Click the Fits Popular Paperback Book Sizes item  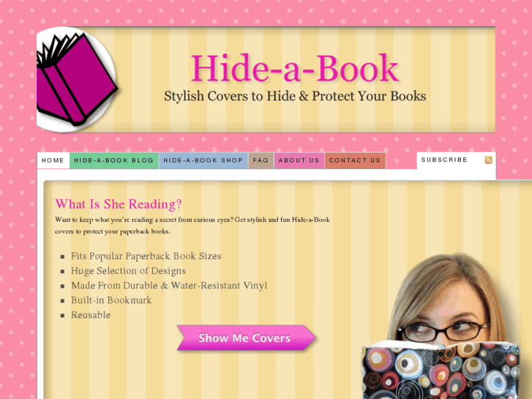[146, 256]
